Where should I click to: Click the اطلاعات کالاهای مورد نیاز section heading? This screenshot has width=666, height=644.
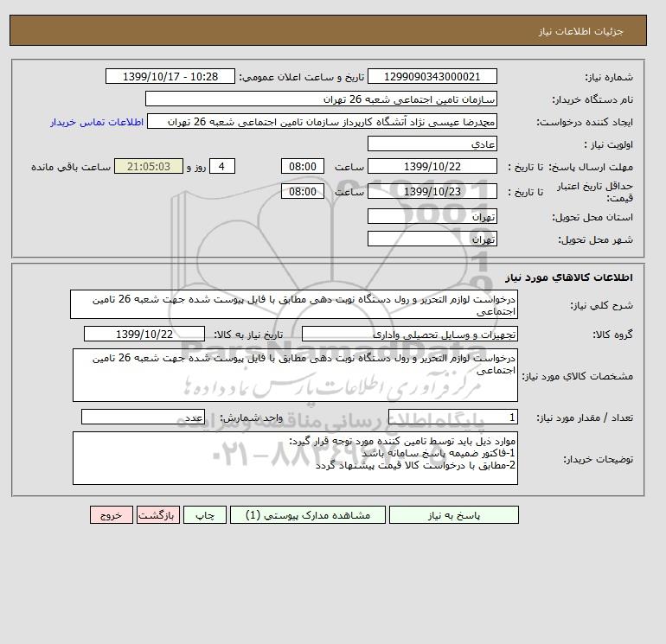pyautogui.click(x=569, y=277)
